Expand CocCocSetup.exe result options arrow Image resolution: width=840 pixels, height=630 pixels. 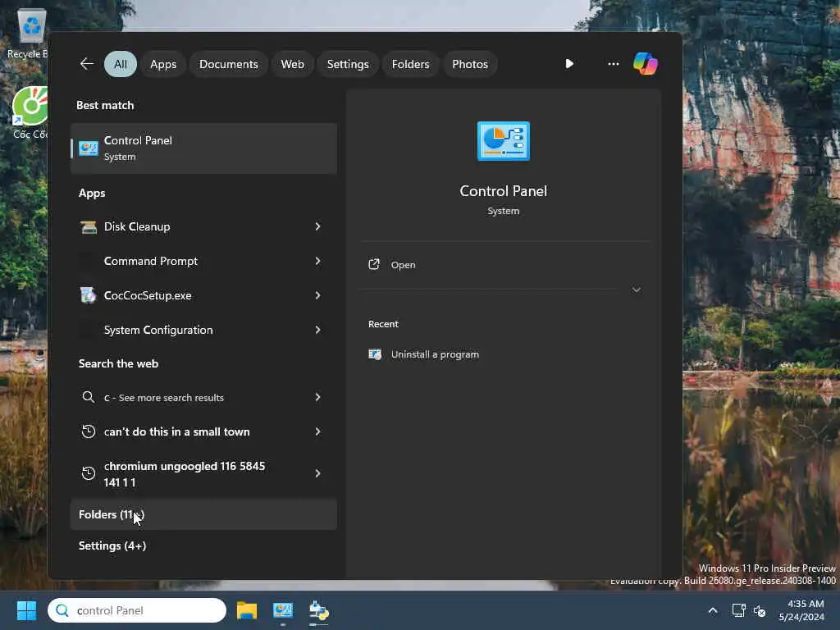click(x=317, y=295)
